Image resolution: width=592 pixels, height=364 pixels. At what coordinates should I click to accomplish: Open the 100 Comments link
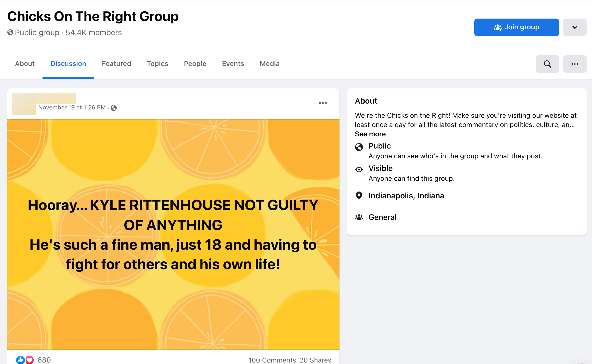[x=272, y=360]
